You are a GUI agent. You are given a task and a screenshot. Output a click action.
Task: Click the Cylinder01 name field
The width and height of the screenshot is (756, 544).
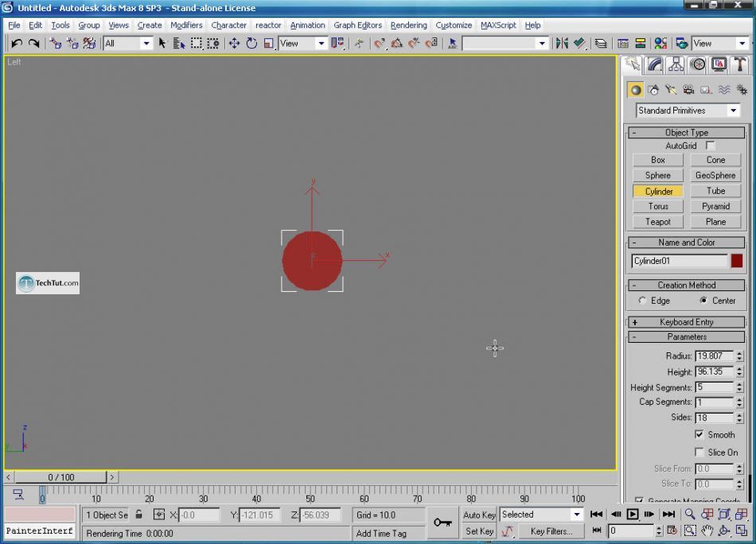pos(680,261)
